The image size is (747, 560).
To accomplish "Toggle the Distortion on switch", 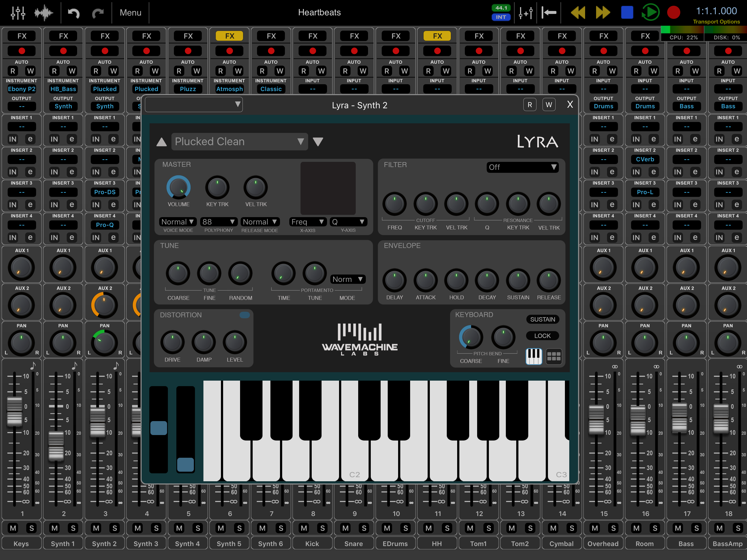I will pos(244,315).
